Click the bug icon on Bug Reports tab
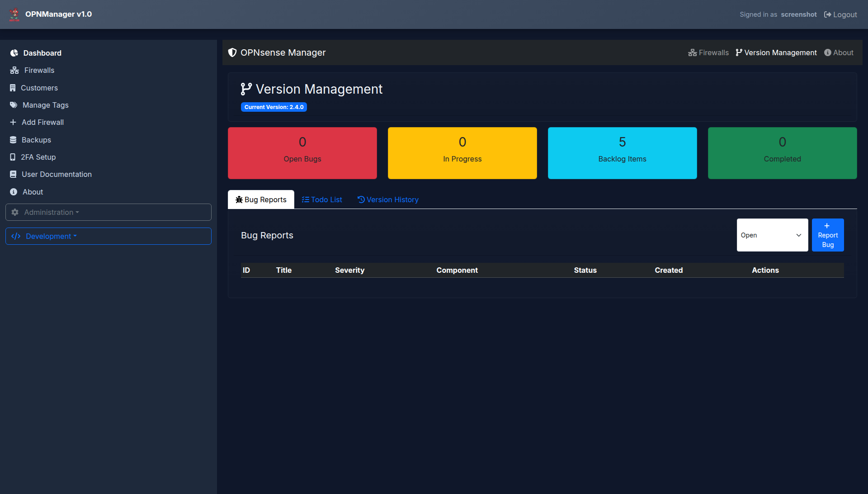Screen dimensions: 868x494 click(239, 199)
